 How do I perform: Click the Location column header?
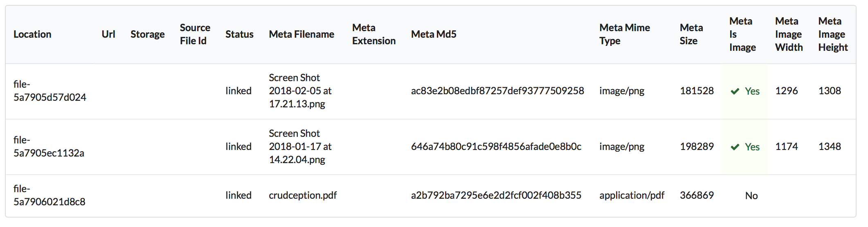32,34
